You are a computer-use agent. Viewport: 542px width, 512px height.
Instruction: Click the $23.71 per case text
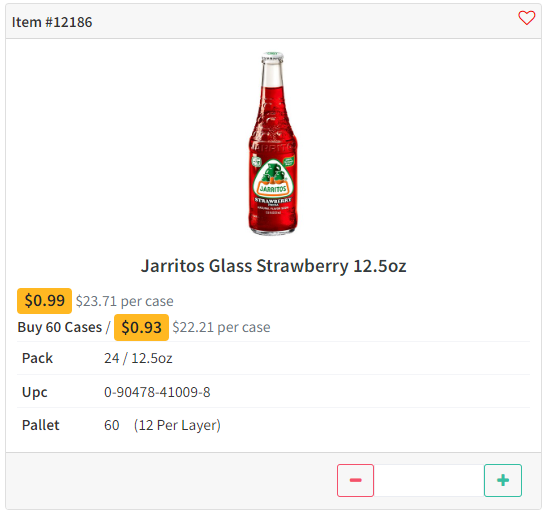click(x=124, y=301)
